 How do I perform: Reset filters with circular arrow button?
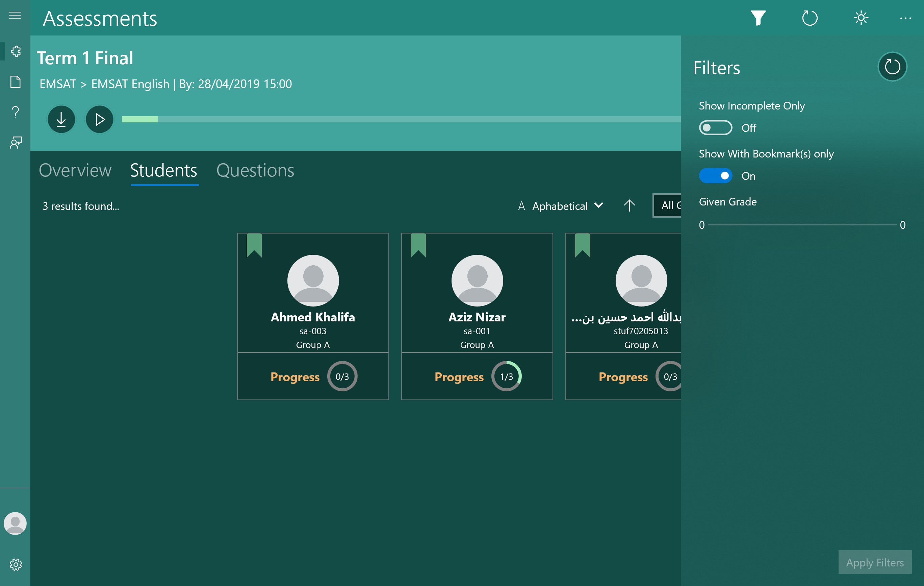tap(892, 67)
